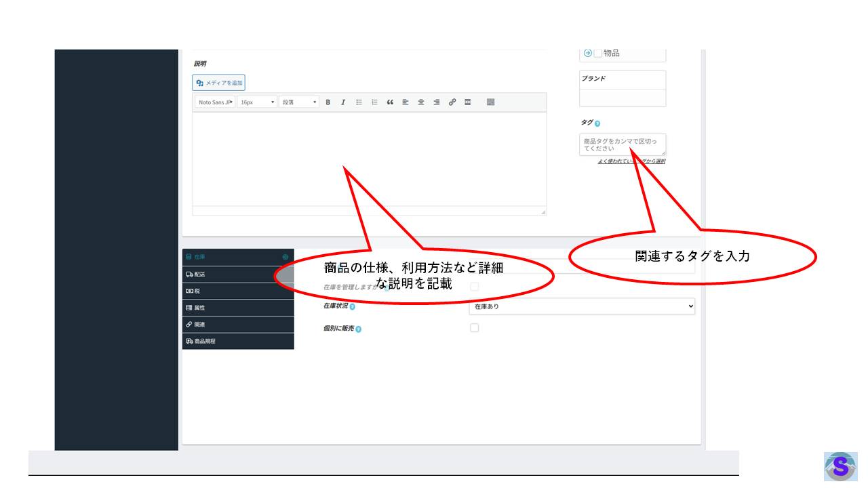The height and width of the screenshot is (488, 868).
Task: Insert a numbered list
Action: 374,102
